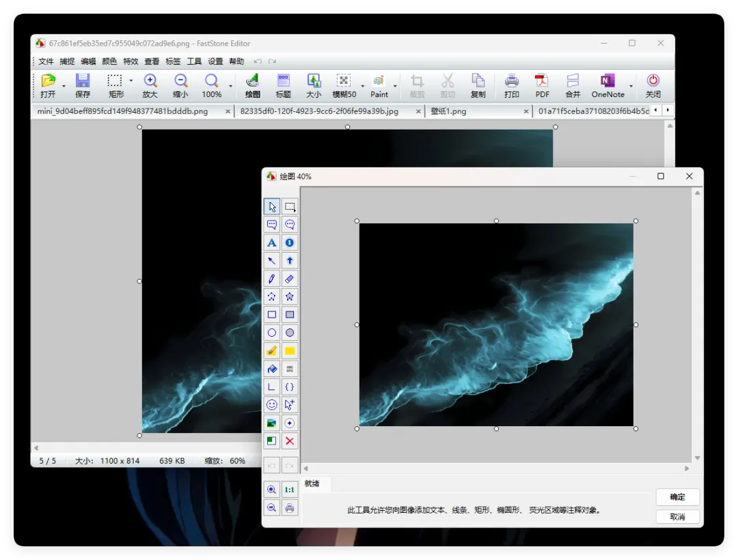Insert a smiley face sticker
The width and height of the screenshot is (738, 560).
coord(272,405)
